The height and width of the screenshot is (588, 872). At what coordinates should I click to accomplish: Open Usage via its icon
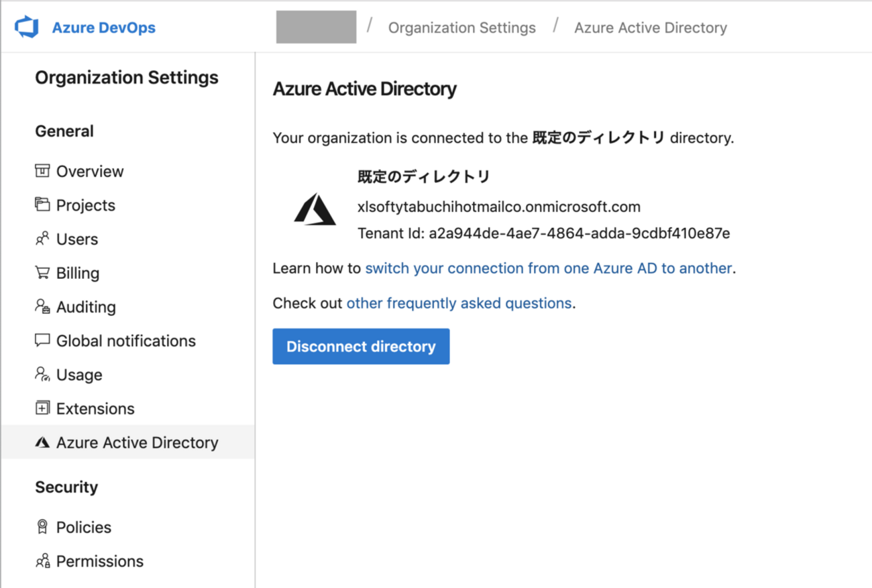tap(42, 375)
